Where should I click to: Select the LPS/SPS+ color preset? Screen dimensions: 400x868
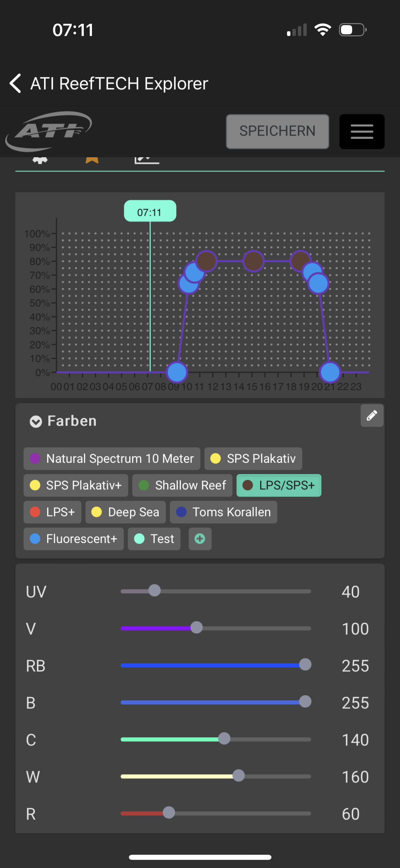tap(279, 485)
